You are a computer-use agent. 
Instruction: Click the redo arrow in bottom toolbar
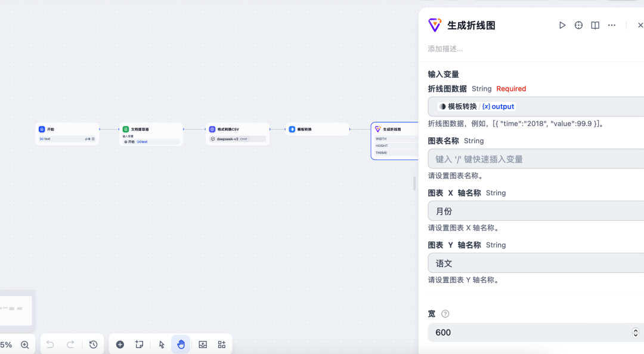click(70, 344)
